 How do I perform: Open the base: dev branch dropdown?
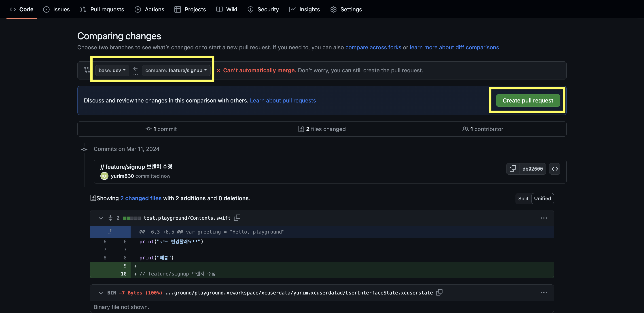click(112, 70)
